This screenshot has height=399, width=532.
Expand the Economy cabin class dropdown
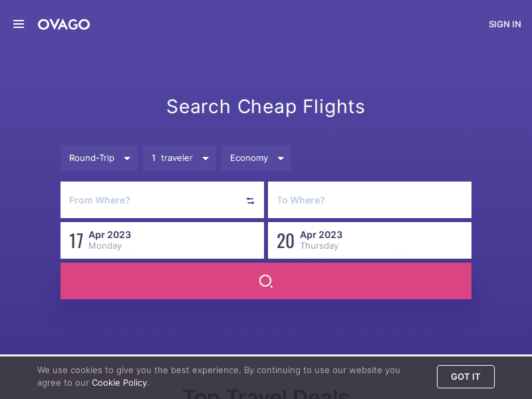point(281,158)
